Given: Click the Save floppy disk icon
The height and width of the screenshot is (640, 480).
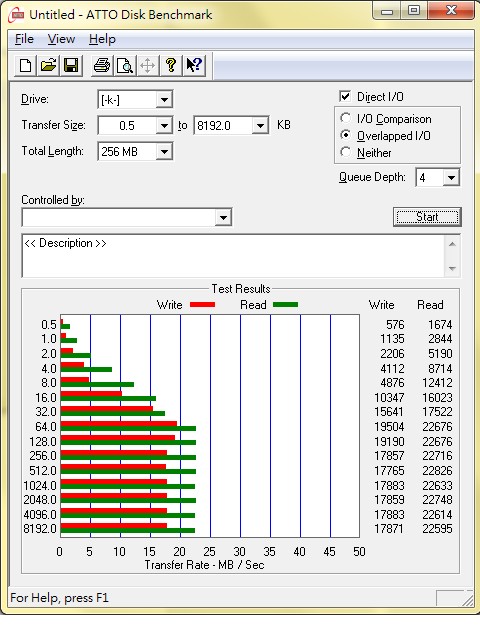Looking at the screenshot, I should [71, 65].
